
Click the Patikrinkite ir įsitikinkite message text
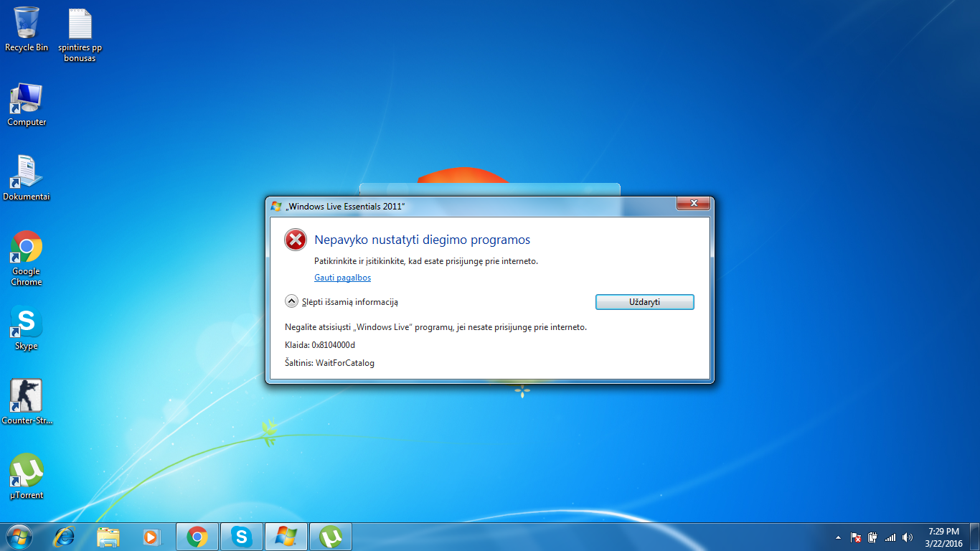click(426, 261)
